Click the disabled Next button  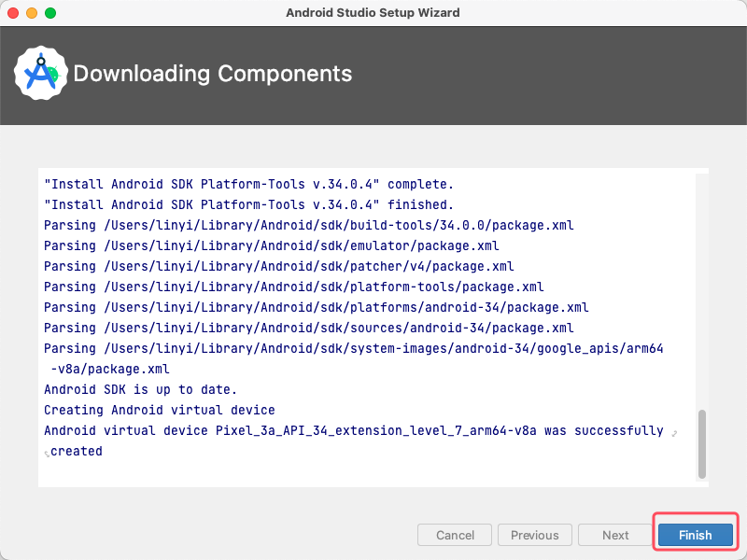[x=615, y=535]
